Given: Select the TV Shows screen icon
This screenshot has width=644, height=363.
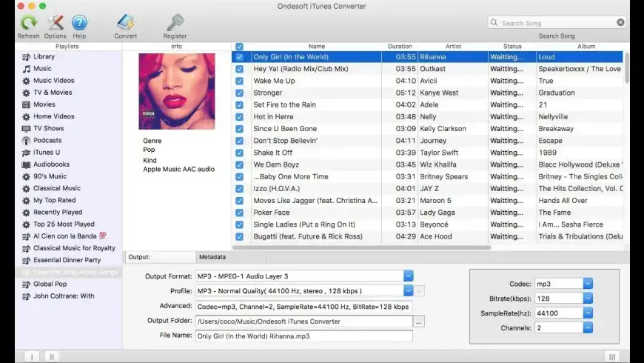Looking at the screenshot, I should point(27,128).
